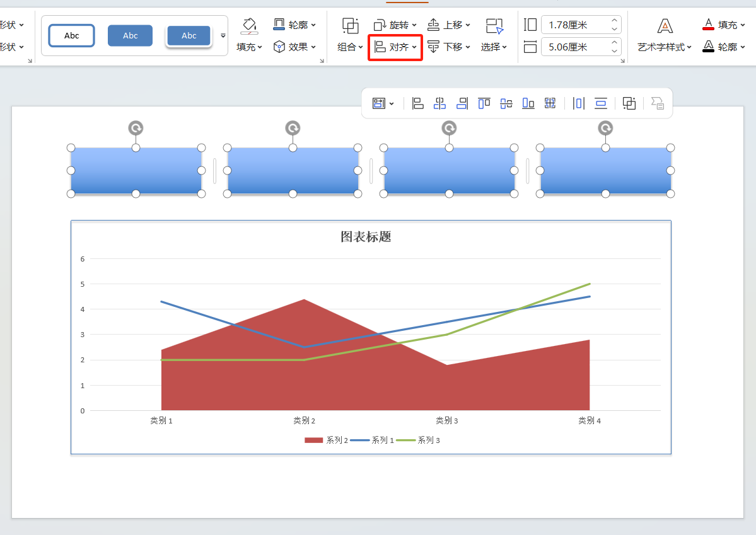This screenshot has width=756, height=535.
Task: Click the 组合 (Group) command
Action: point(349,46)
